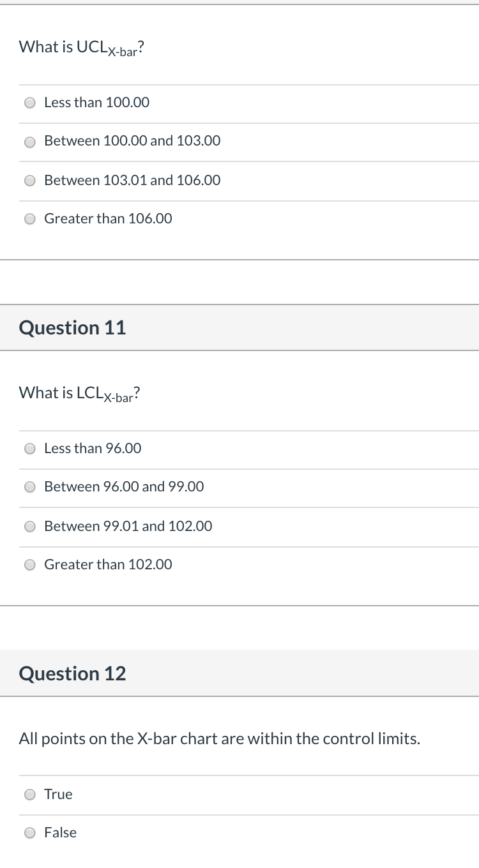Click the UCL X-bar question text
Viewport: 479px width, 868px height.
80,47
